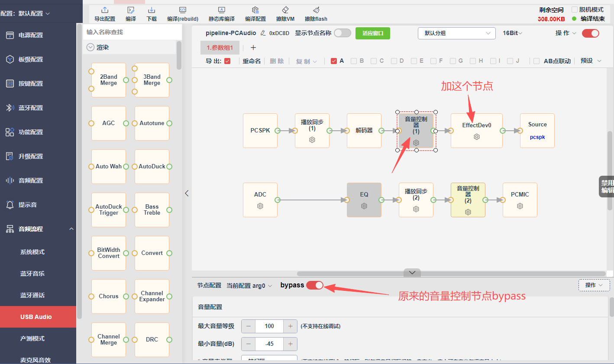Click the pencil icon next to pipeline-PCAudio
The height and width of the screenshot is (364, 614).
tap(263, 33)
